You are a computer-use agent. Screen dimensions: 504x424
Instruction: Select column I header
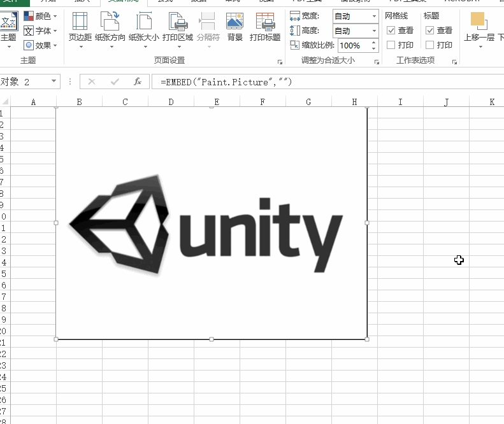(400, 102)
